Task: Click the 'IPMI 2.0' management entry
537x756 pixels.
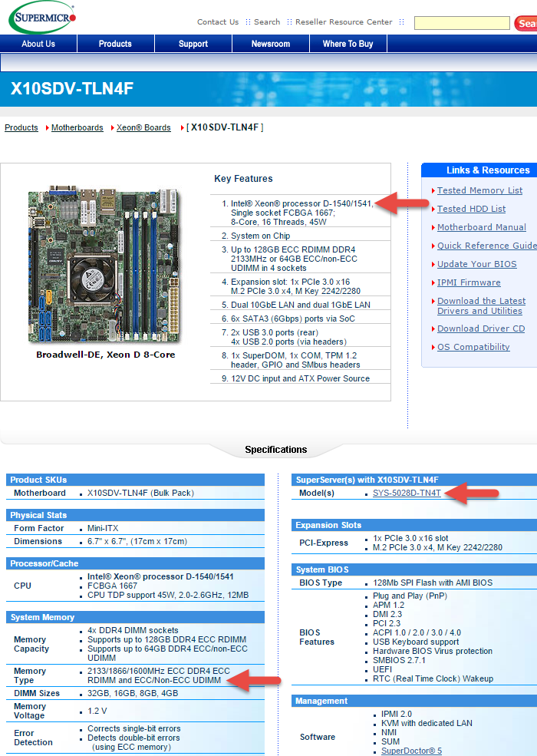Action: pyautogui.click(x=397, y=714)
